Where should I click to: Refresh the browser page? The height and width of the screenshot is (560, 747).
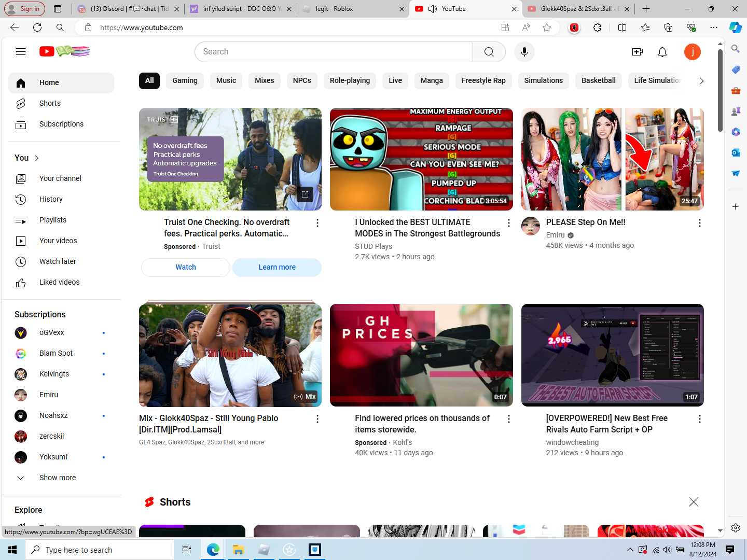click(37, 27)
